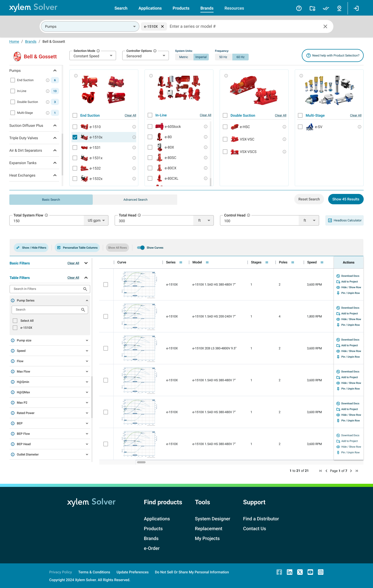Click Show 45 Results button
373x588 pixels.
click(346, 199)
